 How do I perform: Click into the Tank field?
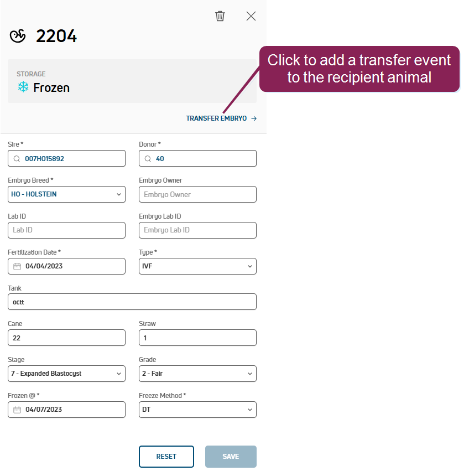click(x=132, y=302)
